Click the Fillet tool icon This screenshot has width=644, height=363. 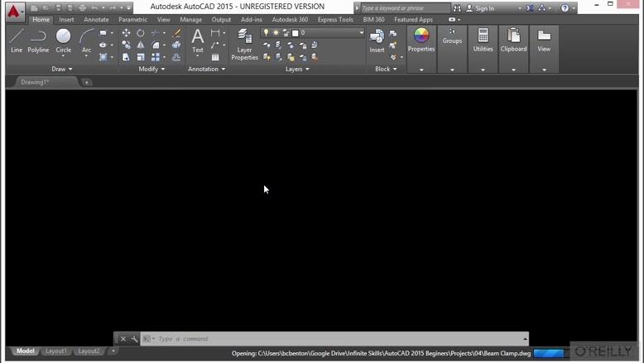(x=156, y=45)
